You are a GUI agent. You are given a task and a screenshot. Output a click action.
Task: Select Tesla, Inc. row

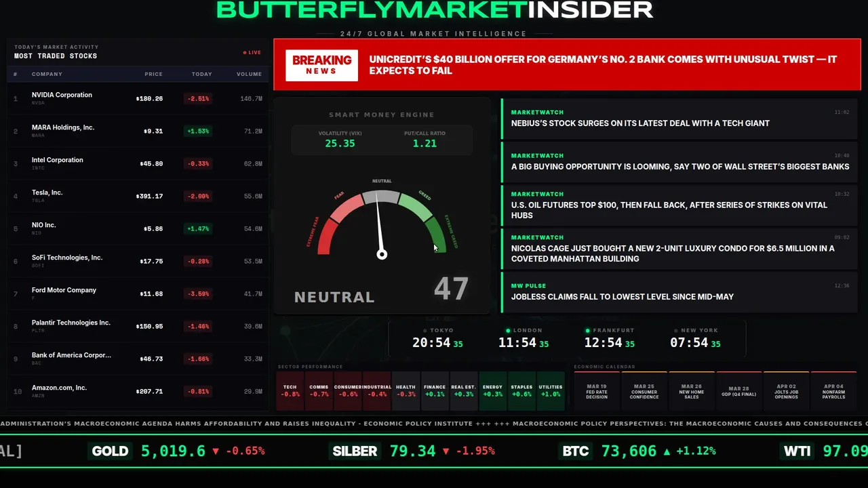138,196
